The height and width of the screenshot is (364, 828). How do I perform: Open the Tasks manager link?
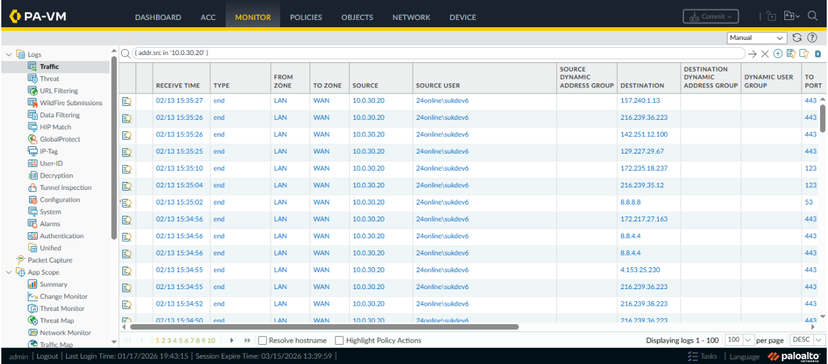click(703, 356)
